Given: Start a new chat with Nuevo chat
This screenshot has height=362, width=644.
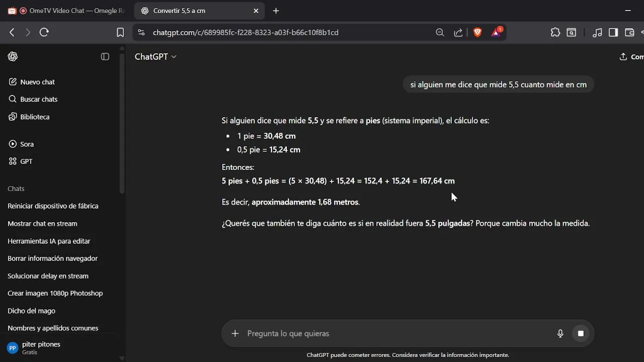Looking at the screenshot, I should (x=32, y=82).
